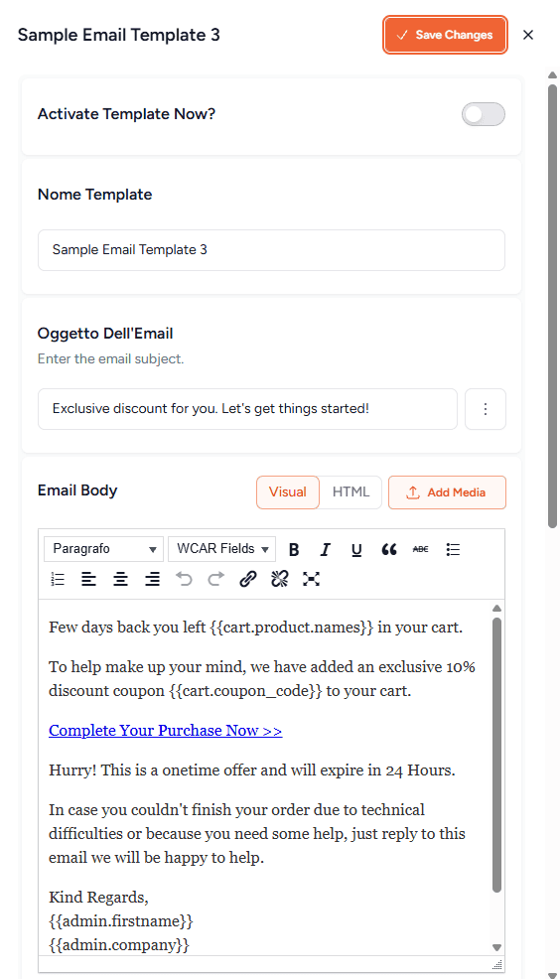This screenshot has height=979, width=560.
Task: Center align the email text
Action: pos(120,579)
